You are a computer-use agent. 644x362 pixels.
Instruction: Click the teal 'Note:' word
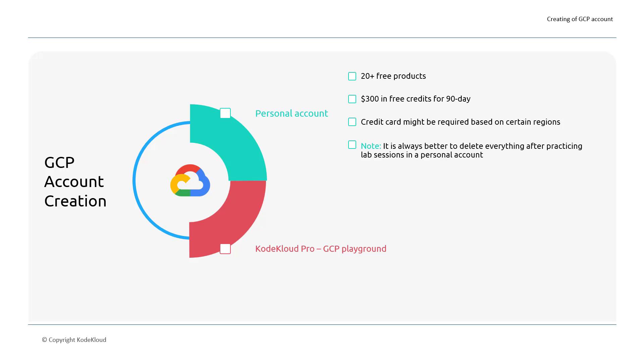[371, 146]
